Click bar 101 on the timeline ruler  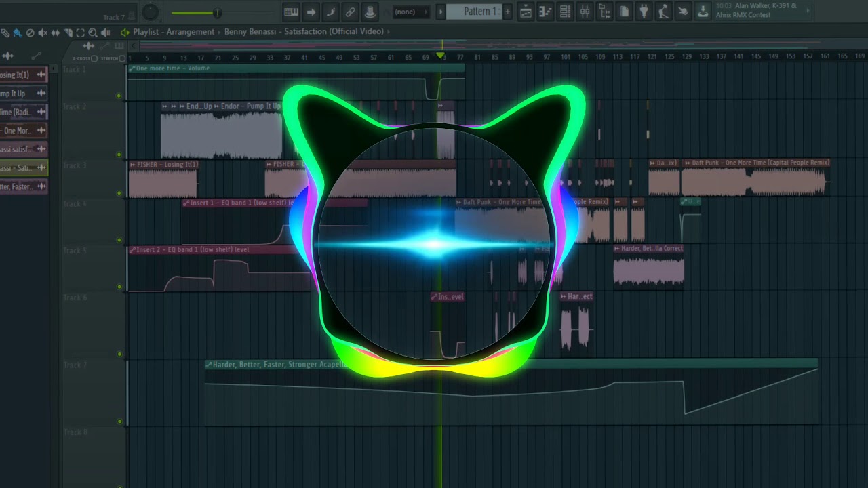(x=566, y=57)
